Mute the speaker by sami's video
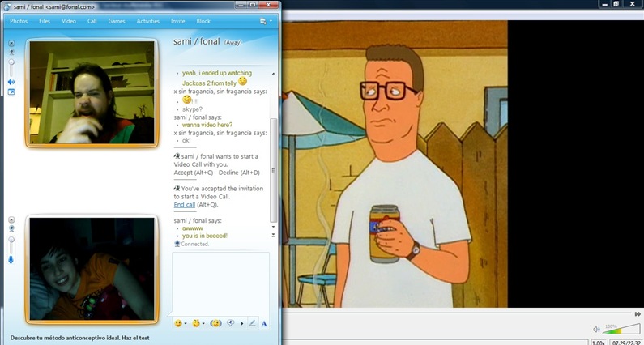 tap(11, 82)
